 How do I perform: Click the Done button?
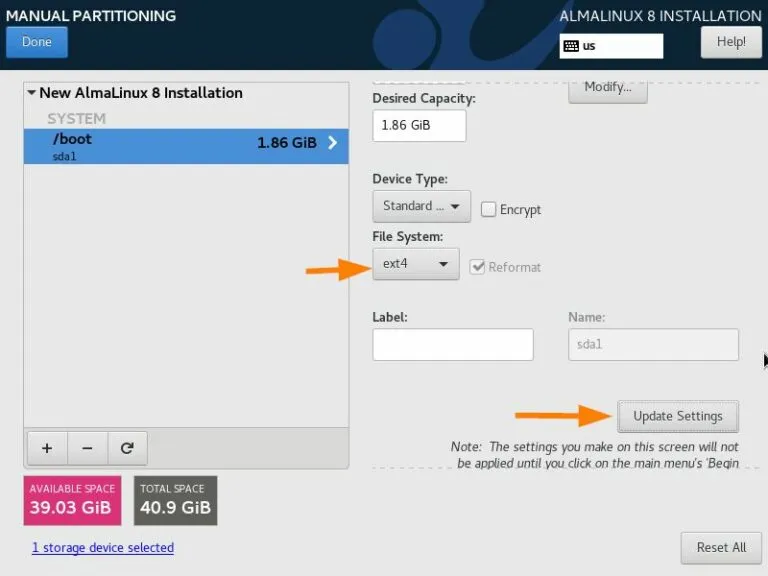coord(37,42)
